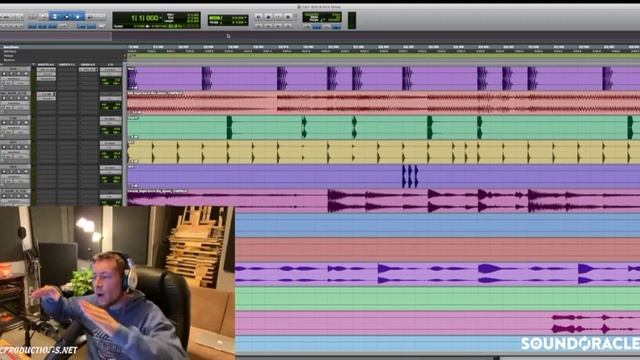
Task: Open the second insert slot on the red track
Action: pos(46,98)
